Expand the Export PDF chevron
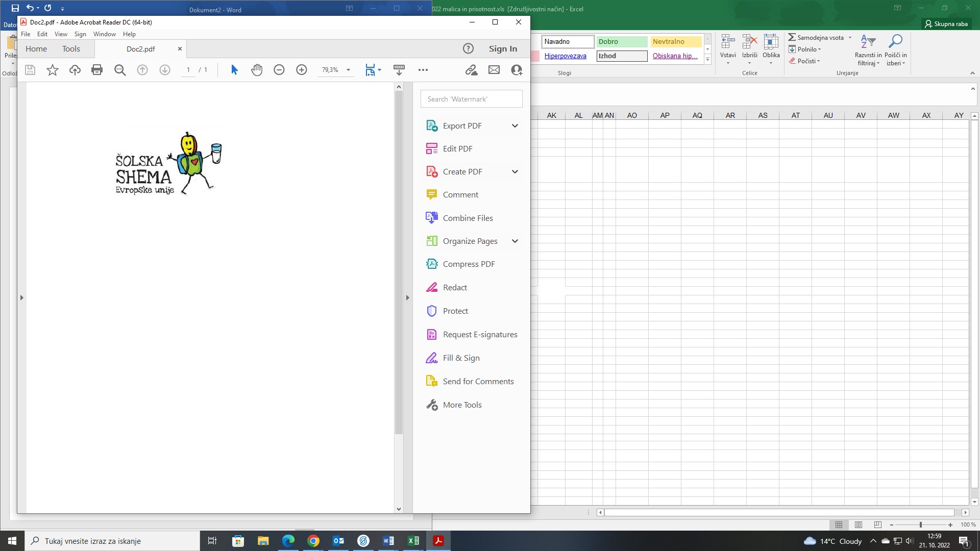Image resolution: width=980 pixels, height=551 pixels. tap(515, 126)
